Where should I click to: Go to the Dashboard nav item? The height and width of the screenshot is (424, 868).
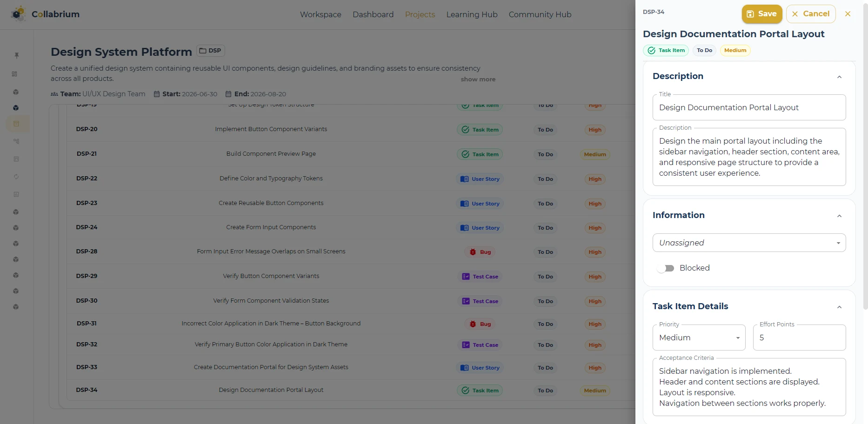click(x=373, y=14)
